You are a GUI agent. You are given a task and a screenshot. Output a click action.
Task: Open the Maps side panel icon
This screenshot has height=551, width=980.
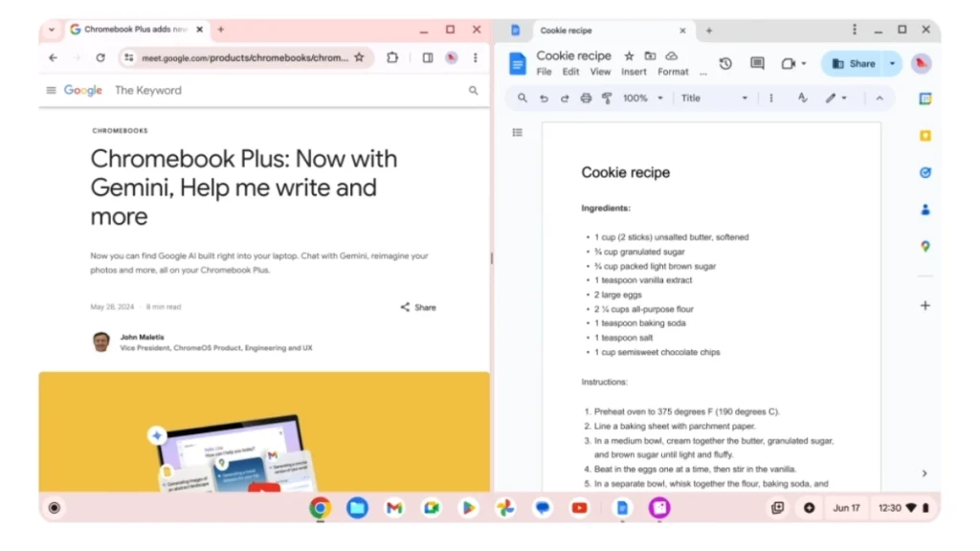point(925,246)
